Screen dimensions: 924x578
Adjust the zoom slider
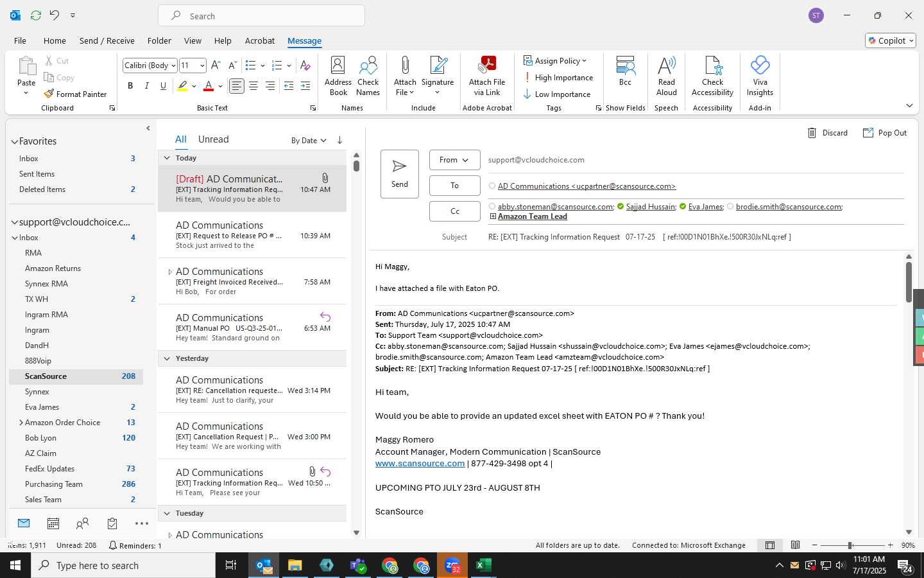[850, 545]
